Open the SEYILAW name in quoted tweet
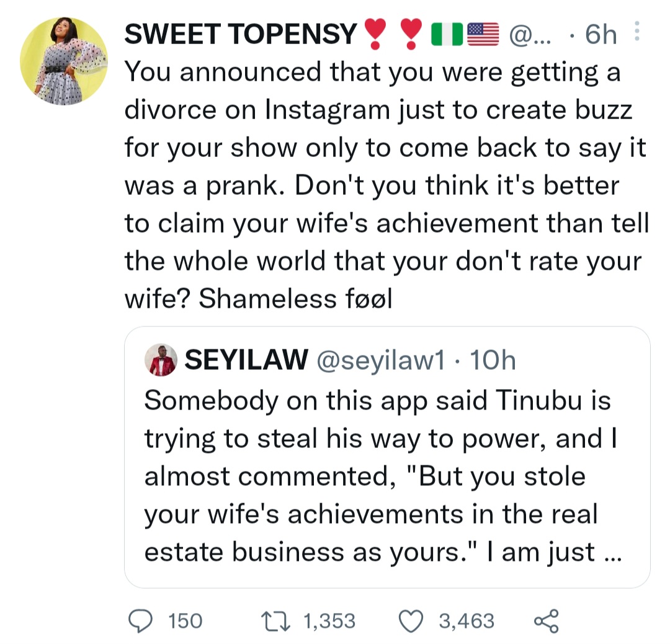This screenshot has height=644, width=670. pos(246,360)
